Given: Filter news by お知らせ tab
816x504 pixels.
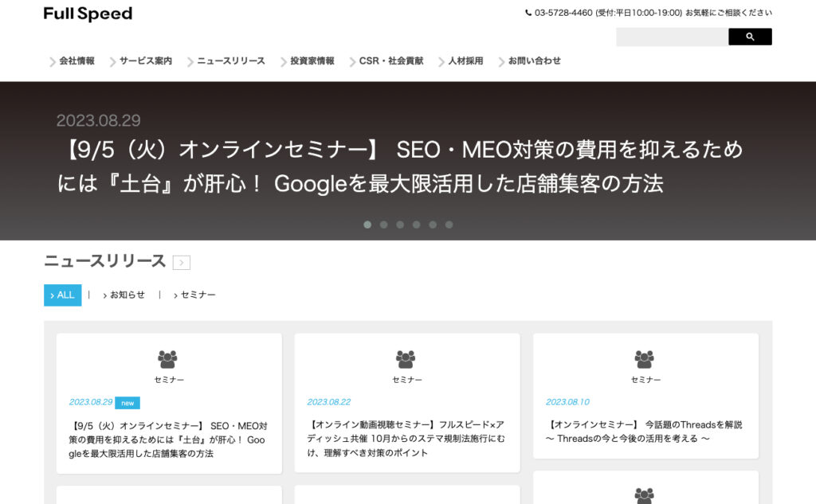Looking at the screenshot, I should (126, 295).
